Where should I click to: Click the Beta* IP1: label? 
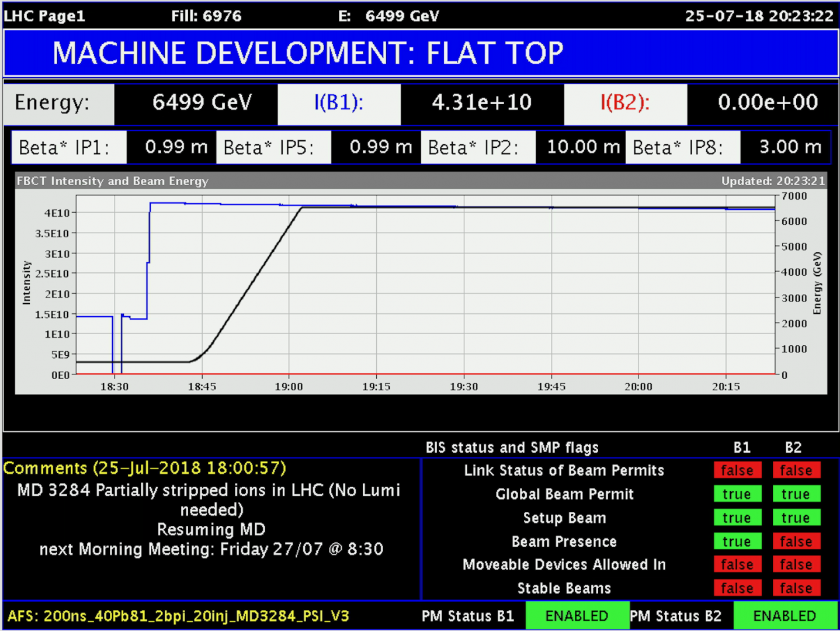click(69, 147)
